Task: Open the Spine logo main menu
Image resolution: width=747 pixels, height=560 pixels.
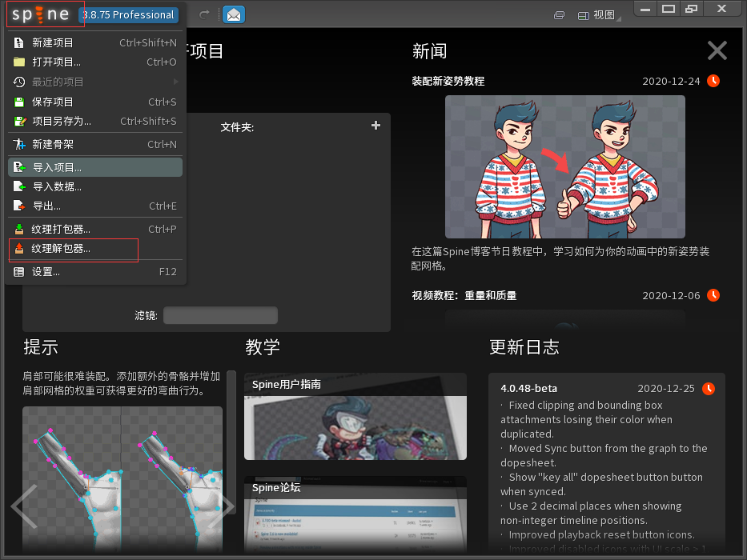Action: (41, 14)
